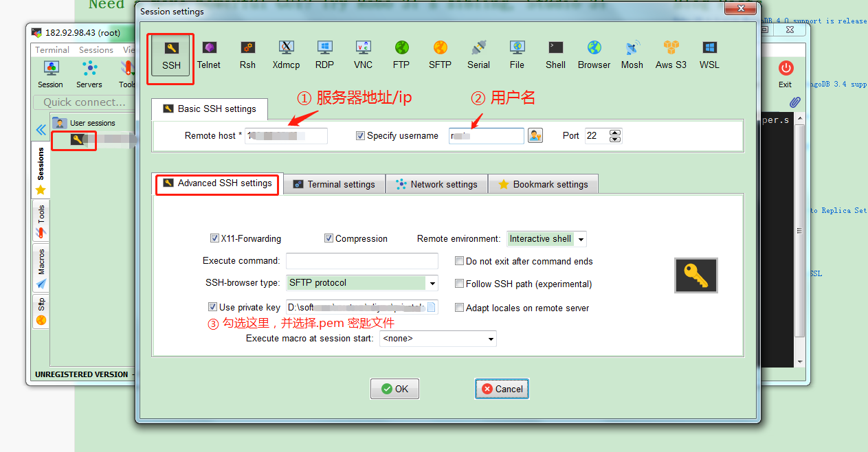
Task: Select the RDP session type
Action: click(324, 56)
